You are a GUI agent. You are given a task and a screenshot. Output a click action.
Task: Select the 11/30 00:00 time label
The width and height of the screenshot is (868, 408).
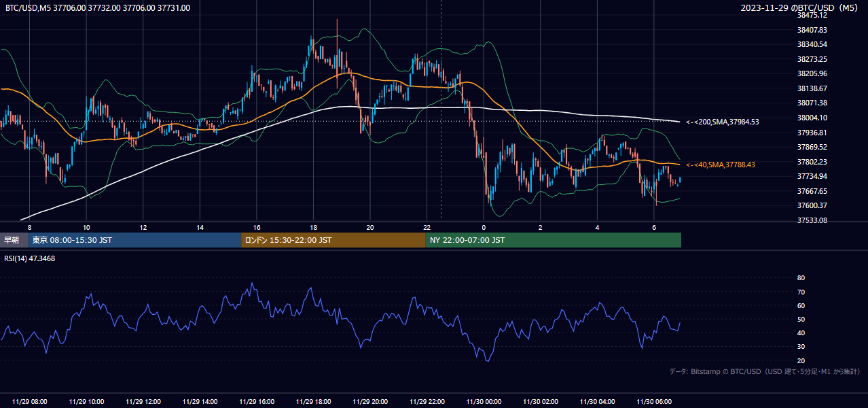coord(484,402)
